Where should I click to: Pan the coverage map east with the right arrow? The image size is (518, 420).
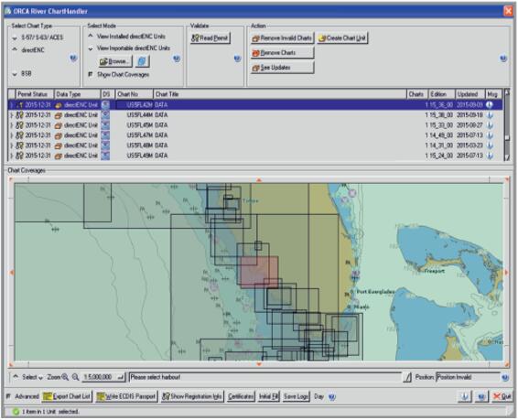point(507,273)
